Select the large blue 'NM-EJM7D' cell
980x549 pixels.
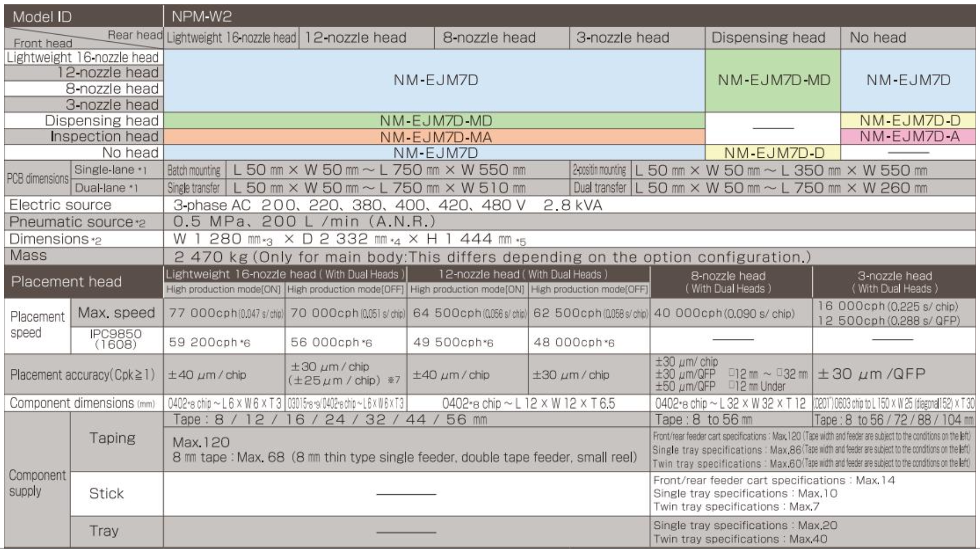(434, 80)
